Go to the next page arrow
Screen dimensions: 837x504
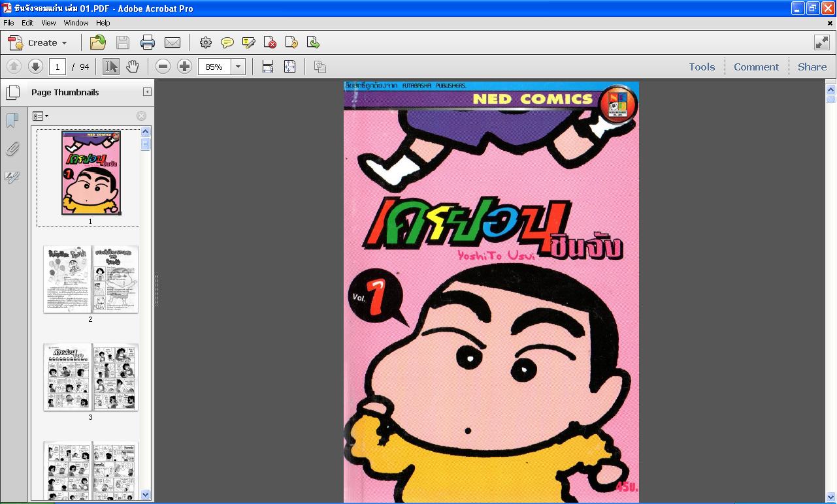[x=35, y=66]
